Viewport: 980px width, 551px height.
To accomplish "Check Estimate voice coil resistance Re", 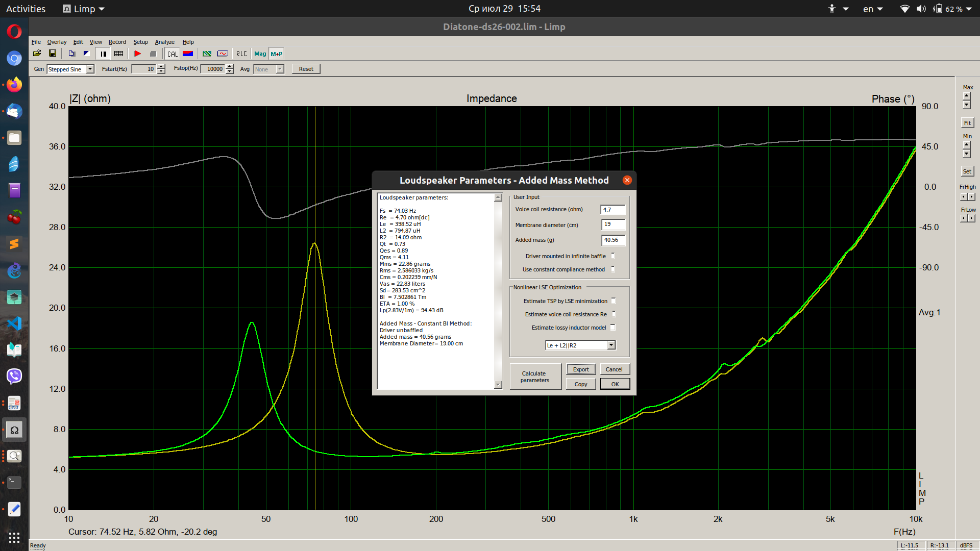I will tap(614, 314).
